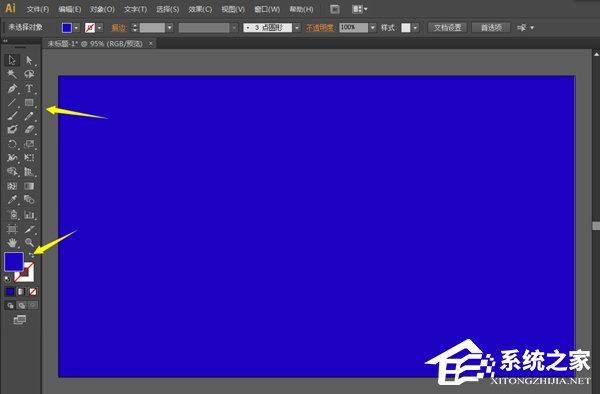600x394 pixels.
Task: Open the opacity dropdown arrow
Action: click(373, 28)
